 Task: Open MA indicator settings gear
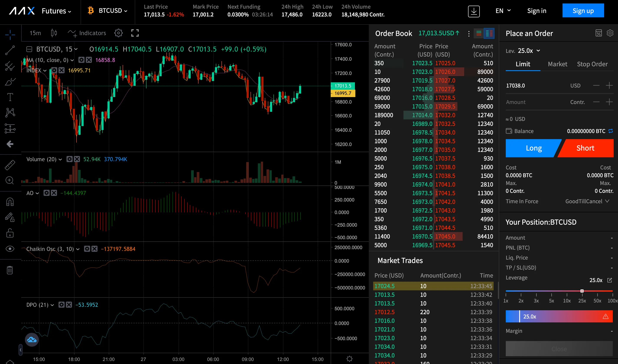(81, 60)
